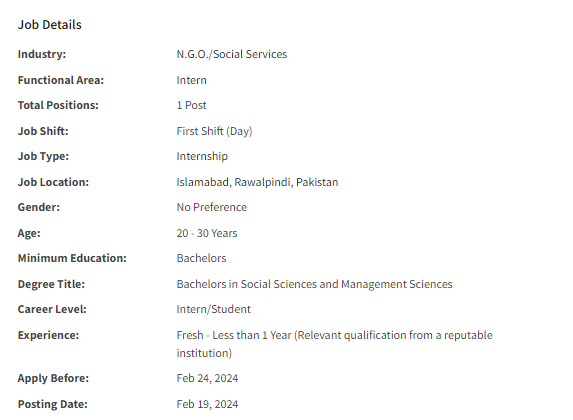The width and height of the screenshot is (573, 420).
Task: Select the N.G.O./Social Services industry value
Action: [x=232, y=54]
